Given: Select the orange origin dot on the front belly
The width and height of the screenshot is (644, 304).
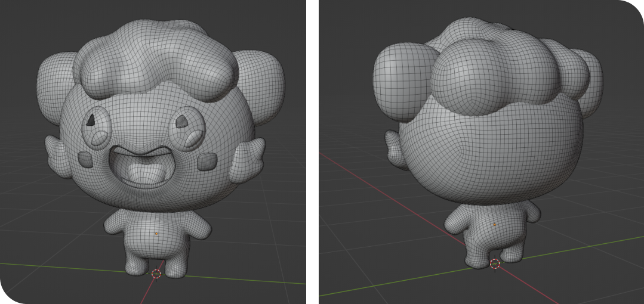Looking at the screenshot, I should tap(156, 234).
